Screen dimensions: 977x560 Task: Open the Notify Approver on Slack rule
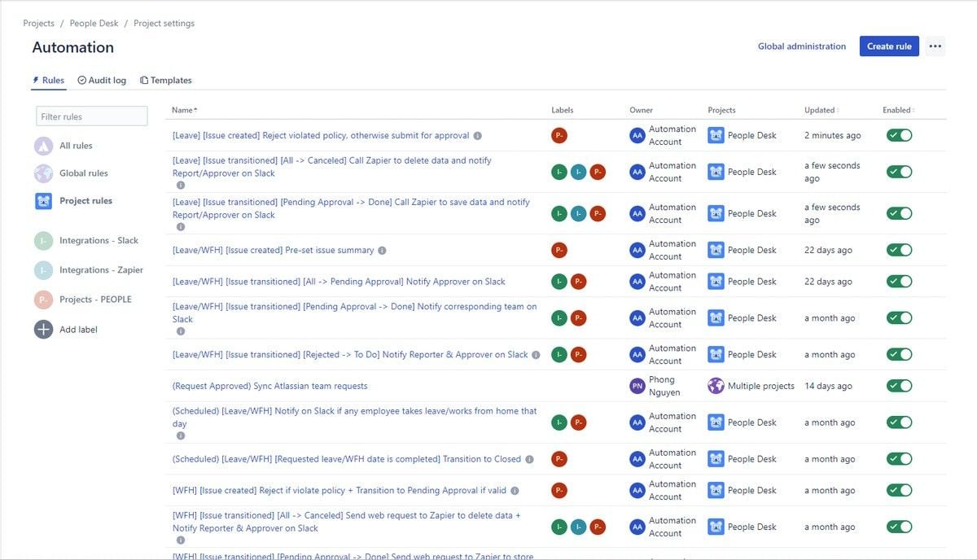click(339, 282)
